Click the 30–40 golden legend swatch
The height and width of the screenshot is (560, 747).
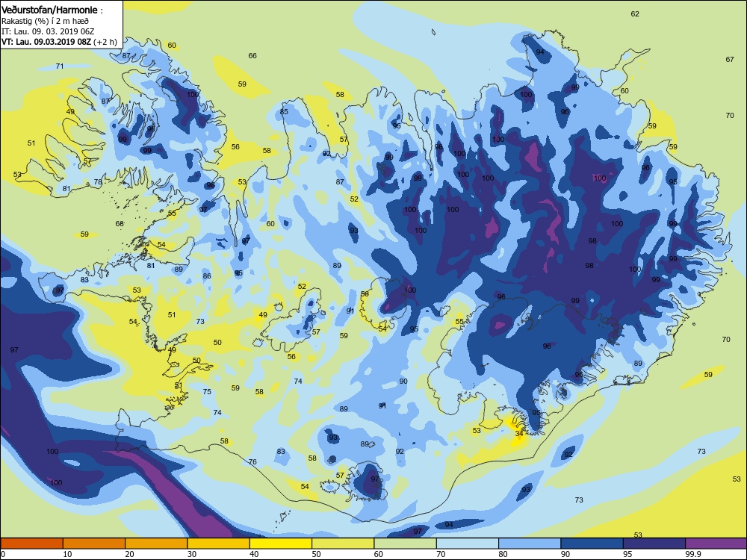[x=219, y=544]
